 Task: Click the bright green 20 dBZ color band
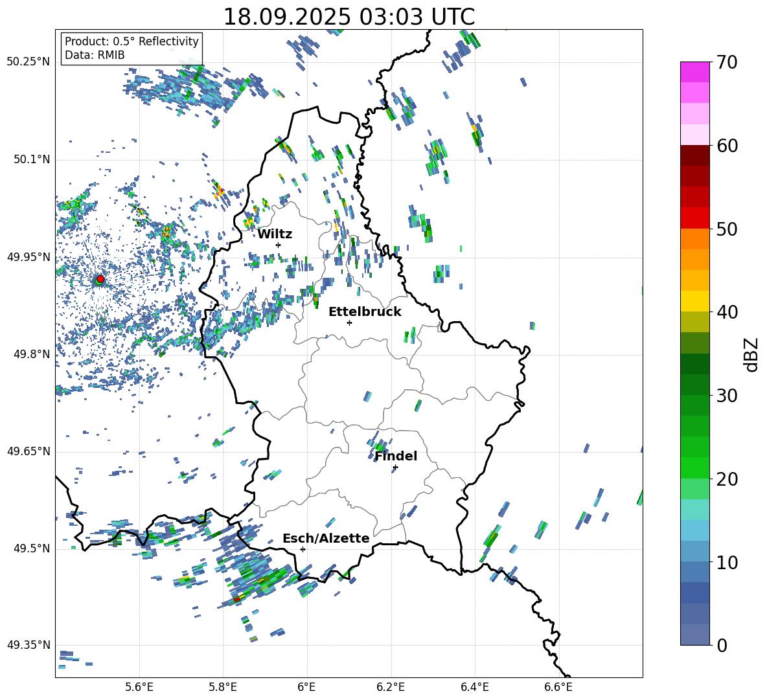(x=694, y=468)
